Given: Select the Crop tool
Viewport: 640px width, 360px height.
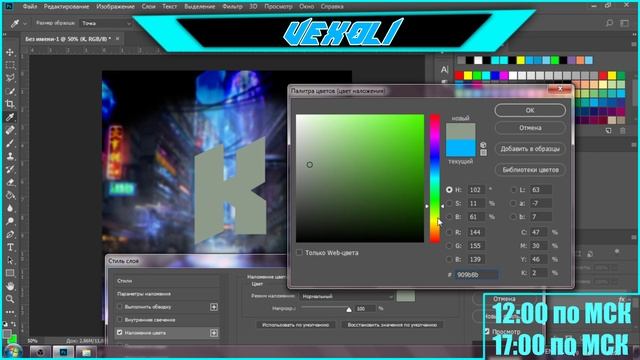Looking at the screenshot, I should click(10, 104).
